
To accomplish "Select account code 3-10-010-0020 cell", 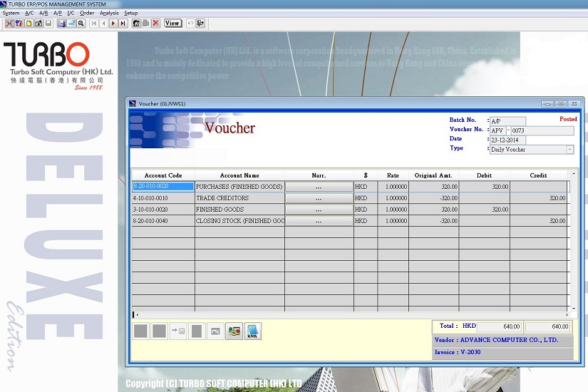I will [x=163, y=210].
